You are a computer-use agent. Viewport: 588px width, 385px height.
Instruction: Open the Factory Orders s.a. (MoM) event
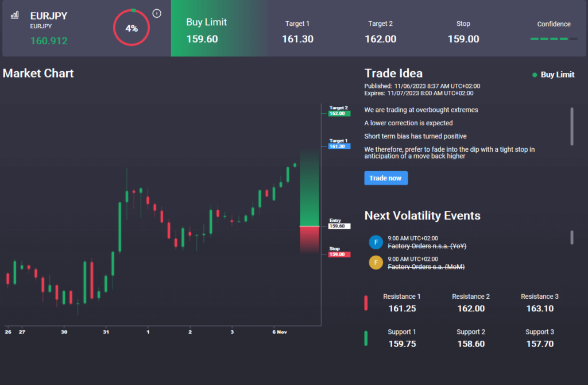[426, 267]
